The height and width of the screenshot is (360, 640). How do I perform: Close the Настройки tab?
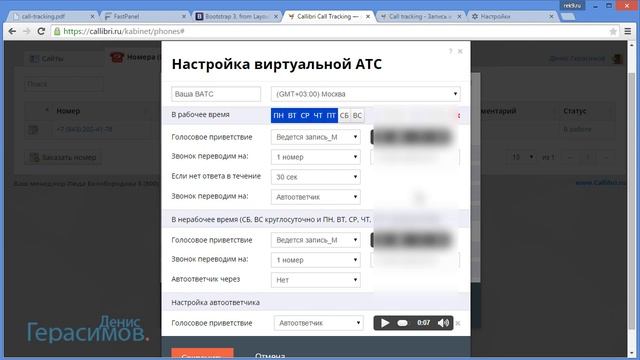pos(551,16)
